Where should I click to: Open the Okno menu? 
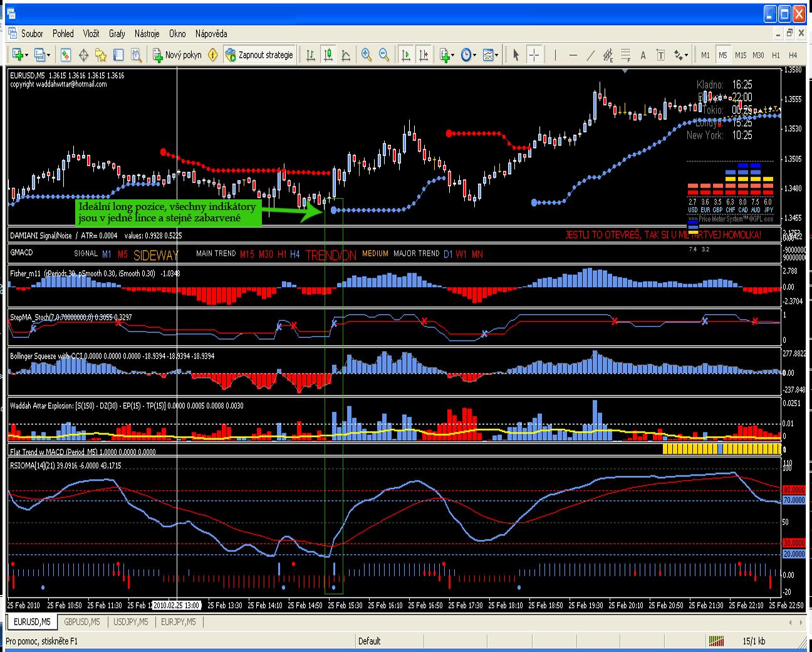tap(177, 34)
